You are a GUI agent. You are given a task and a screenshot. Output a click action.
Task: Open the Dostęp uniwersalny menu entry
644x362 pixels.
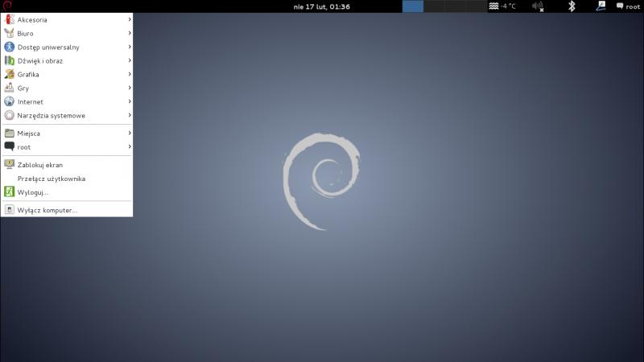coord(48,47)
